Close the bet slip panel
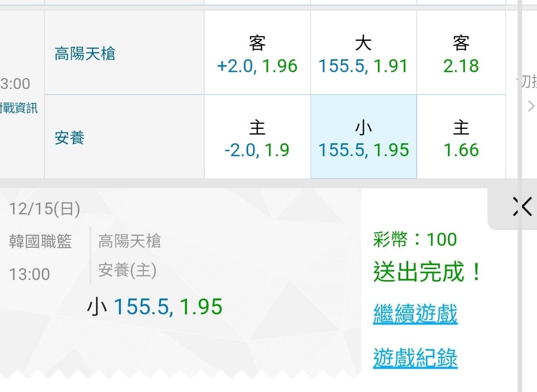Viewport: 537px width, 392px height. coord(522,206)
